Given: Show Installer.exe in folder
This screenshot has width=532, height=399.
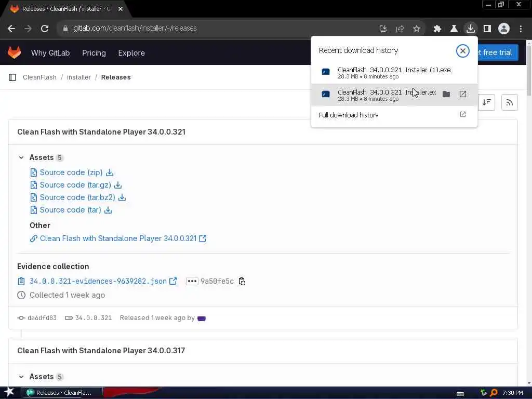Looking at the screenshot, I should pos(446,94).
